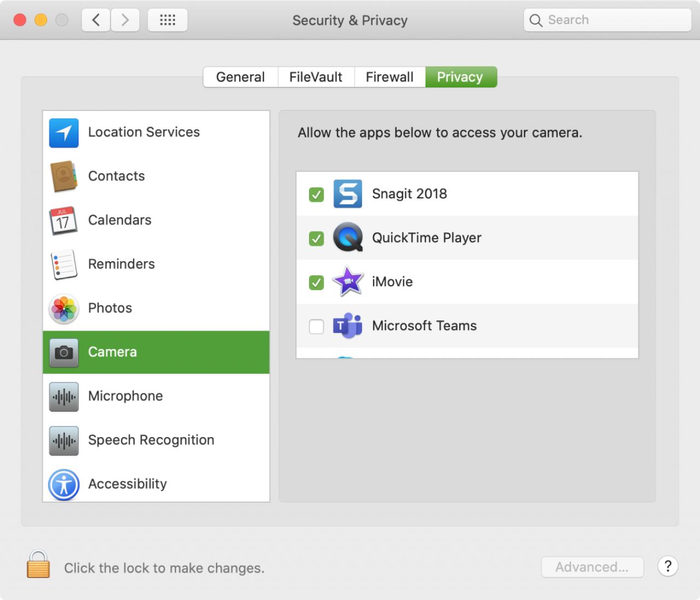This screenshot has width=700, height=600.
Task: Click the iMovie star icon
Action: click(x=348, y=281)
